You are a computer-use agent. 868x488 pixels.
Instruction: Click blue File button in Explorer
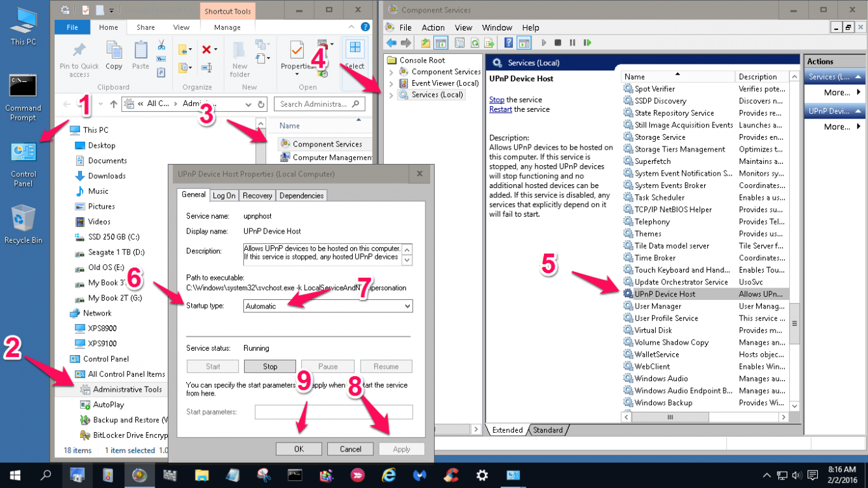point(72,27)
